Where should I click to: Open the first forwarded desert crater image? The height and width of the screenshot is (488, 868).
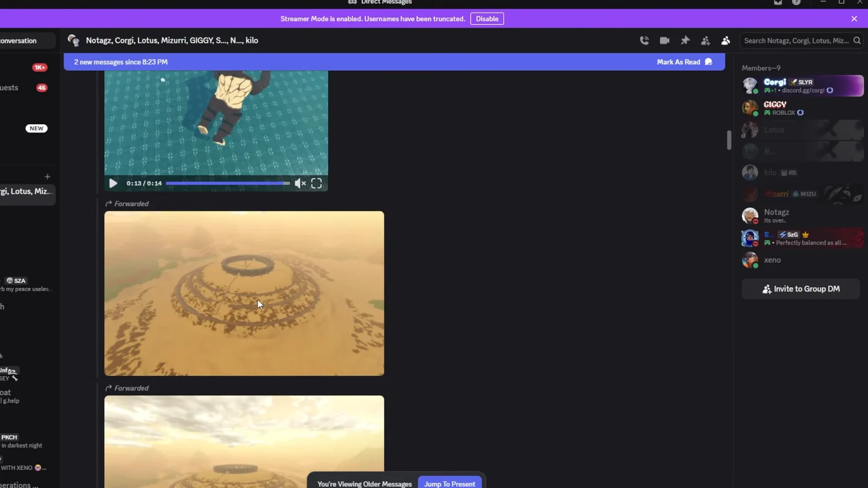[x=244, y=293]
